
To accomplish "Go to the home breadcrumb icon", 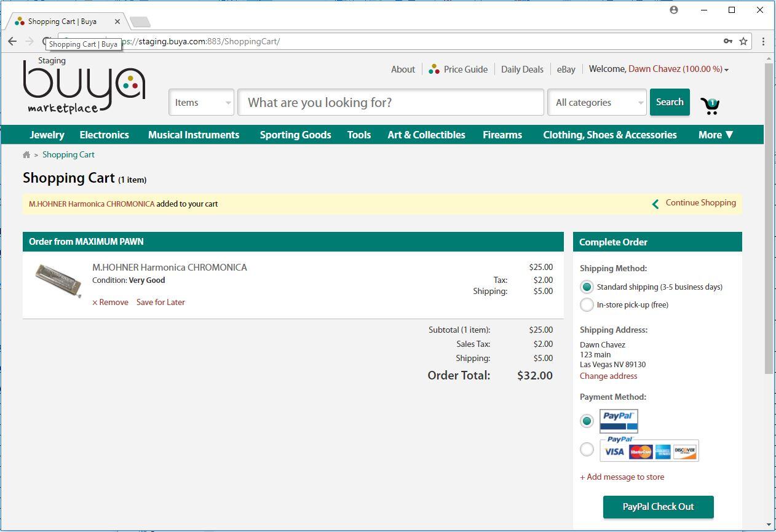I will point(26,155).
